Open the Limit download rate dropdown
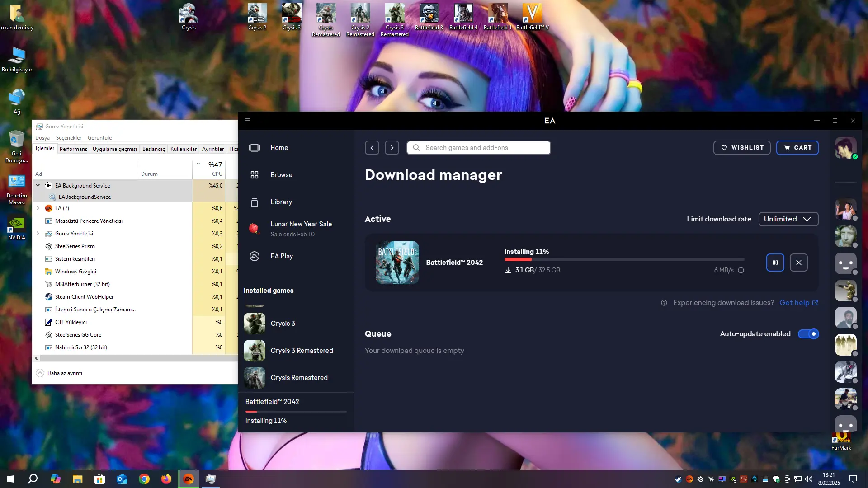 788,219
